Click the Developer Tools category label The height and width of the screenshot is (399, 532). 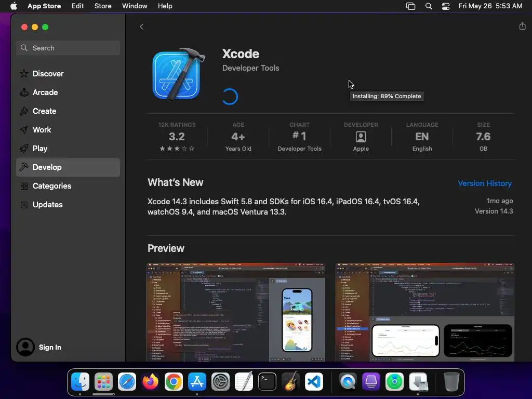[251, 68]
